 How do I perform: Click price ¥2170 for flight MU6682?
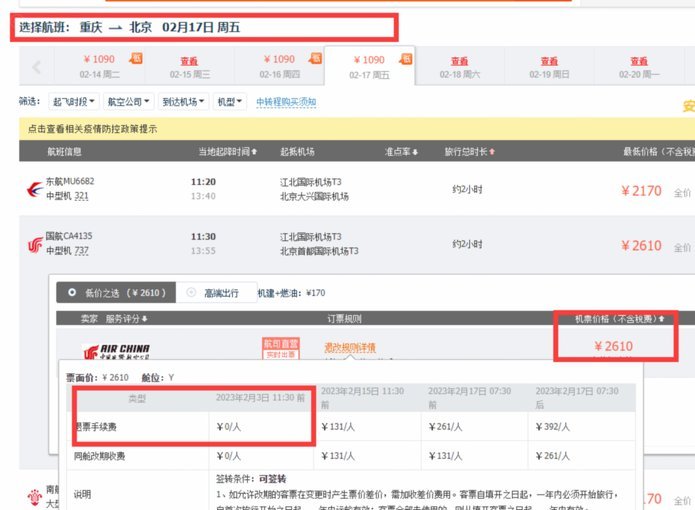click(x=641, y=191)
